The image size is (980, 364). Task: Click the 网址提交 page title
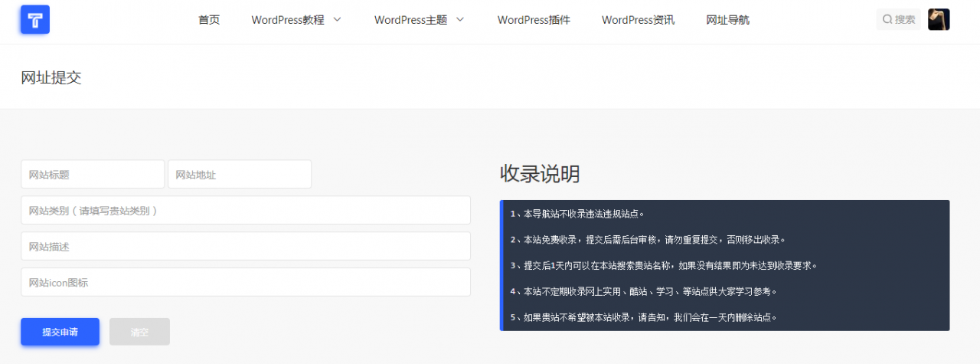coord(51,77)
